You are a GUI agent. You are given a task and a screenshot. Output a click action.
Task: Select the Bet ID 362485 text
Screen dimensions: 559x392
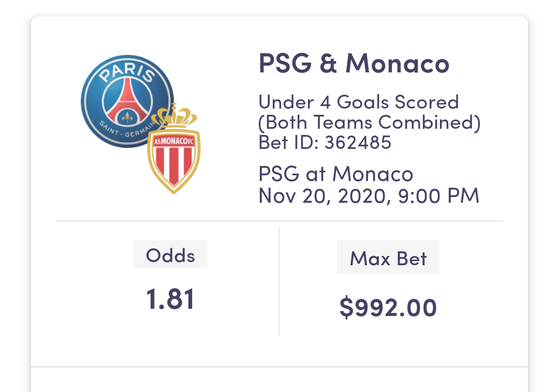tap(325, 142)
